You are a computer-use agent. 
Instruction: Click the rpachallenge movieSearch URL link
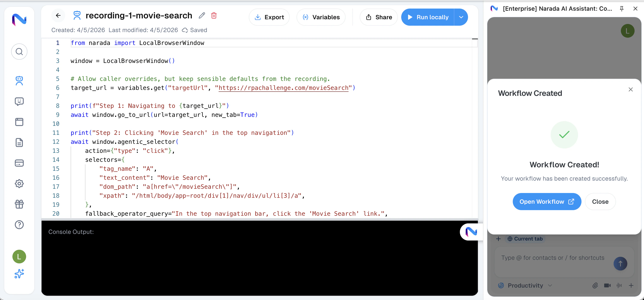tap(283, 88)
